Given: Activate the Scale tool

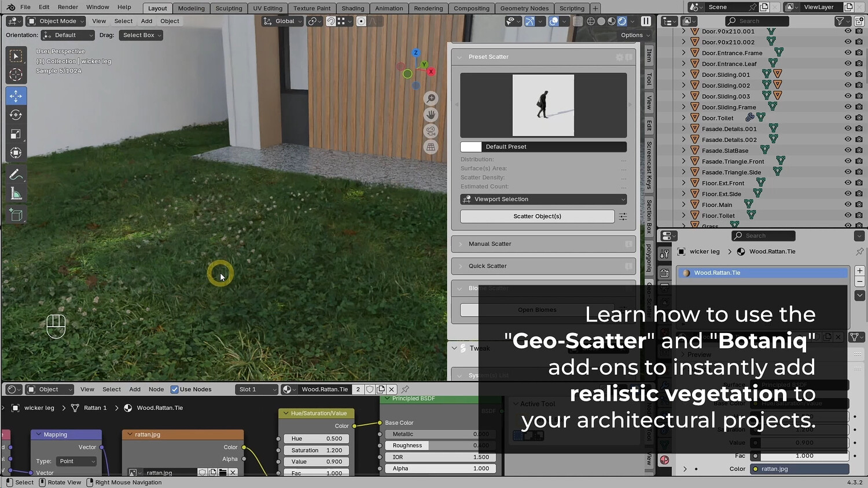Looking at the screenshot, I should tap(16, 134).
